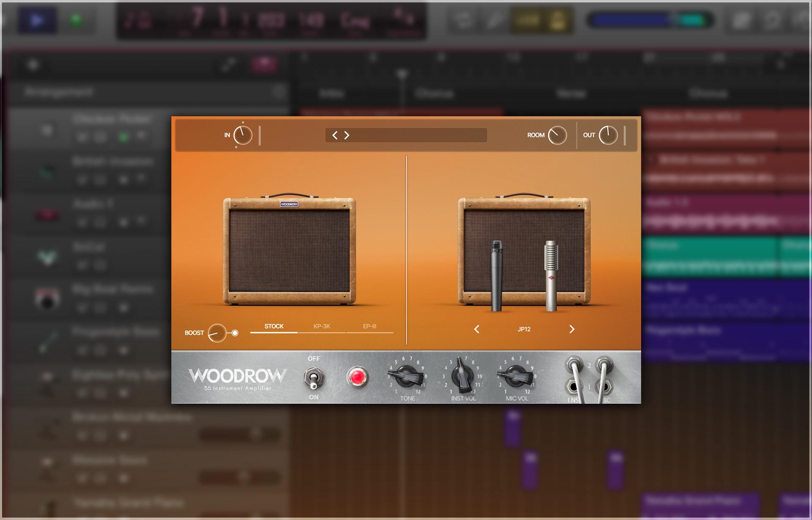Select the dynamic microphone on the cabinet
This screenshot has height=520, width=812.
click(497, 276)
